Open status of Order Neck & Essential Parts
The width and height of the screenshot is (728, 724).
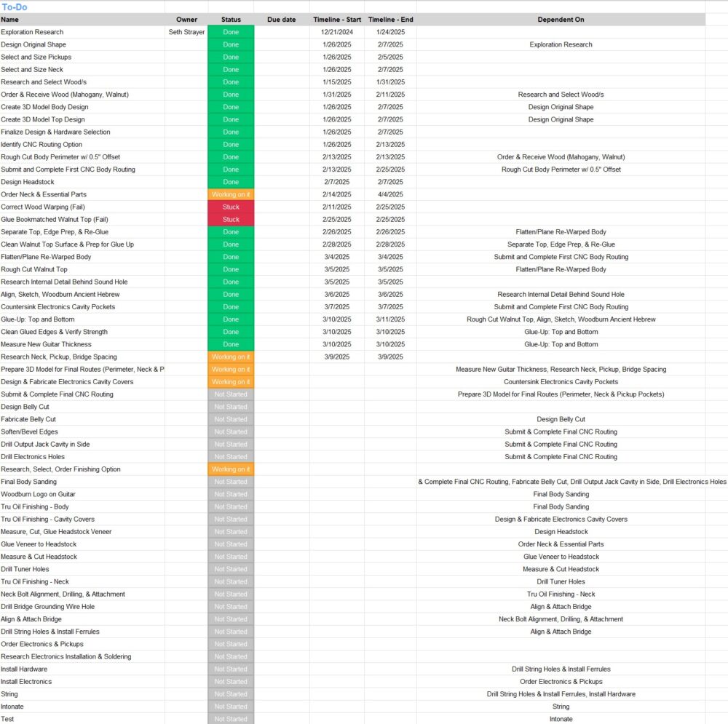tap(231, 194)
